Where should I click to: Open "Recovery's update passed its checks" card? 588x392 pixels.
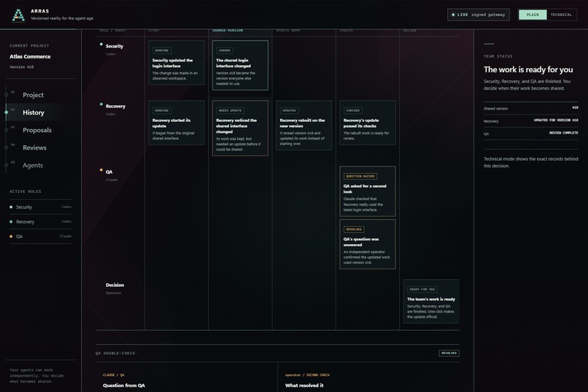click(x=368, y=123)
